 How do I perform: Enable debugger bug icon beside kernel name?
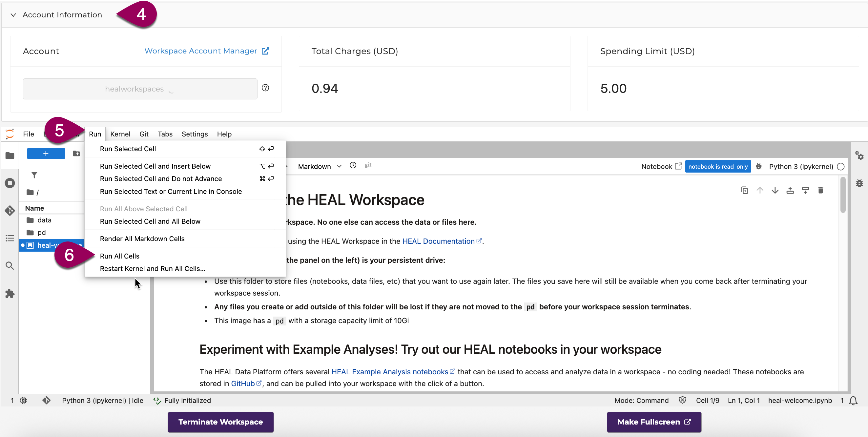click(x=758, y=166)
